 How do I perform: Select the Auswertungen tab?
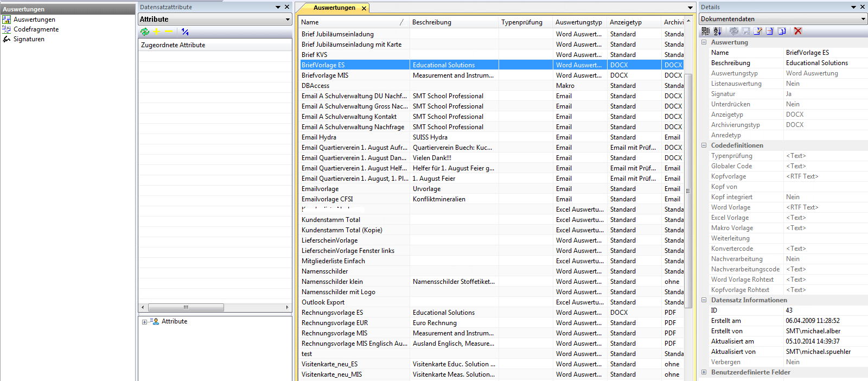coord(334,8)
